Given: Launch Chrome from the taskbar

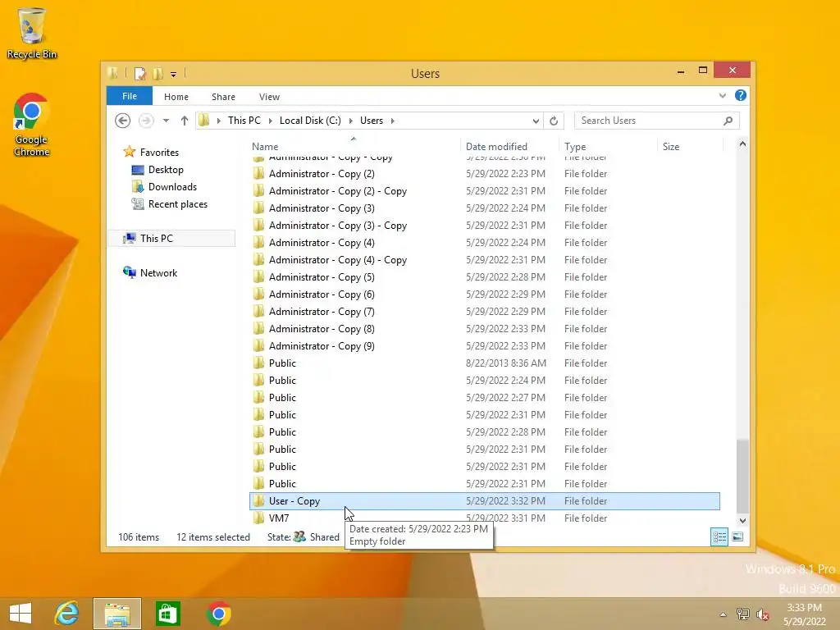Looking at the screenshot, I should 218,614.
